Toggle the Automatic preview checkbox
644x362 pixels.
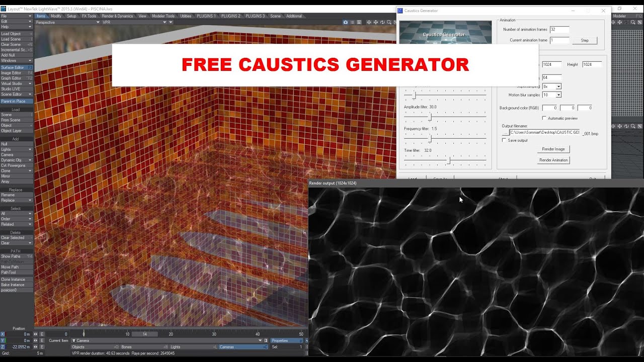pyautogui.click(x=544, y=118)
